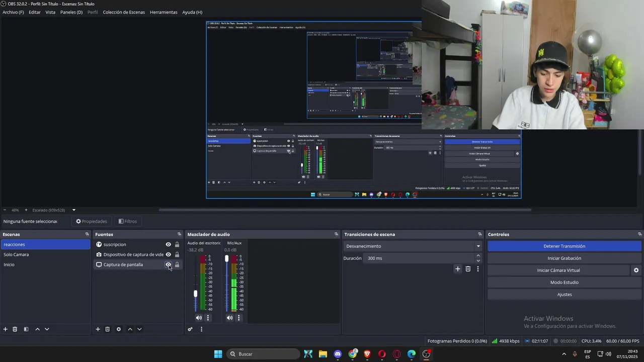Move scene up with arrow icon
644x362 pixels.
tap(37, 329)
